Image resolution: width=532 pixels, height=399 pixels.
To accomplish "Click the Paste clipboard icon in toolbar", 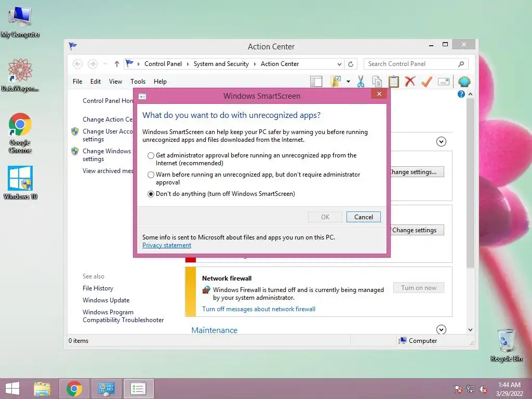I will coord(394,82).
